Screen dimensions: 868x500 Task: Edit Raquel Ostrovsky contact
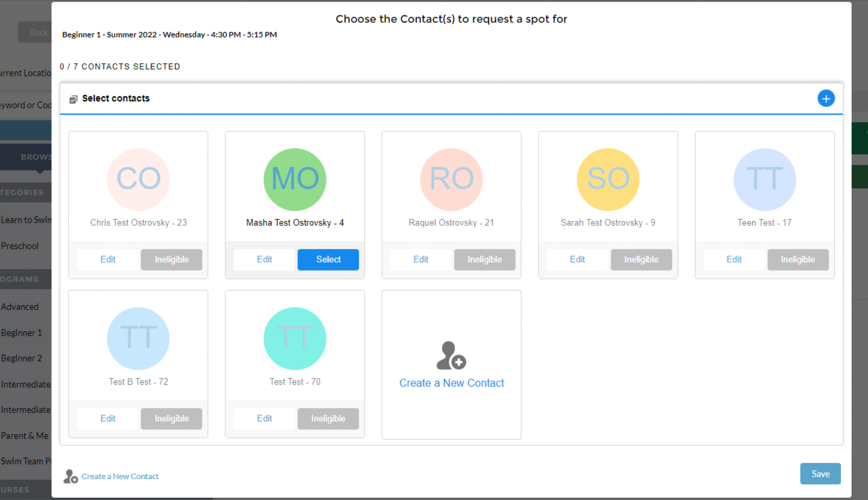421,259
